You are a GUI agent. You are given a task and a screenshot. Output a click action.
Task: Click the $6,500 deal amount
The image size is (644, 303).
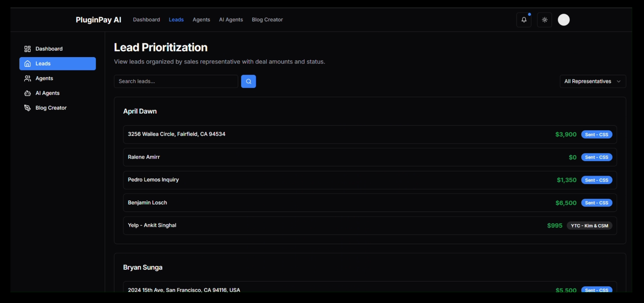[566, 203]
